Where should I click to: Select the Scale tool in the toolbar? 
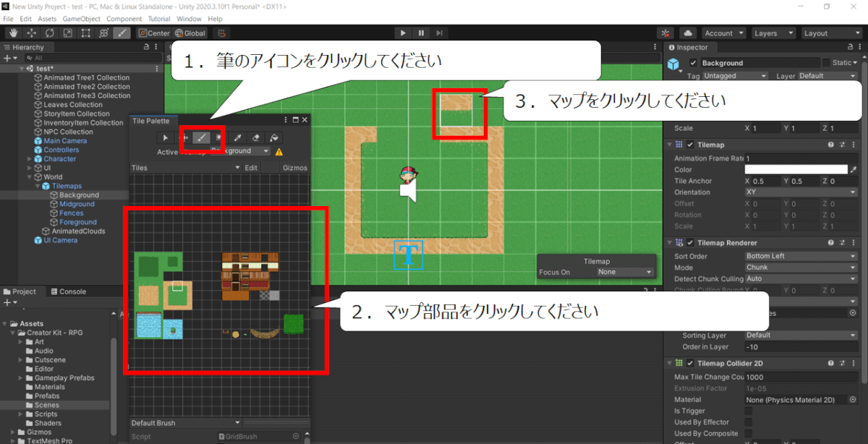(x=68, y=33)
